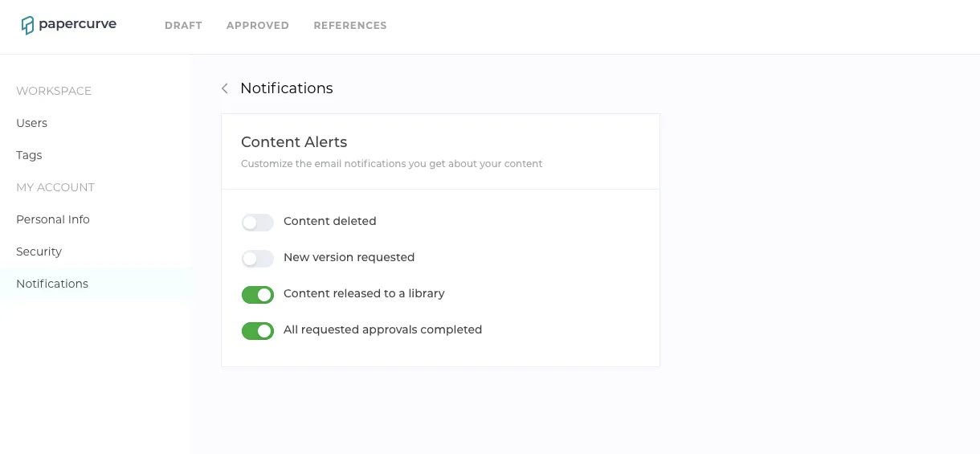
Task: Click the Content Alerts section title
Action: [294, 142]
